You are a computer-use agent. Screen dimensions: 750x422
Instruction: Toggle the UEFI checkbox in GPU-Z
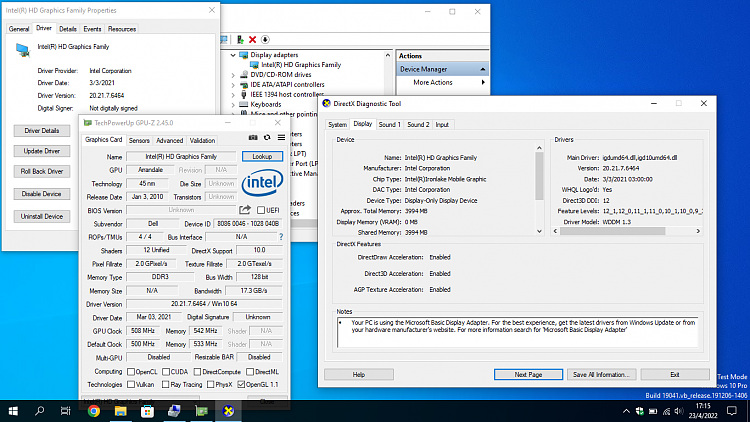click(x=261, y=210)
